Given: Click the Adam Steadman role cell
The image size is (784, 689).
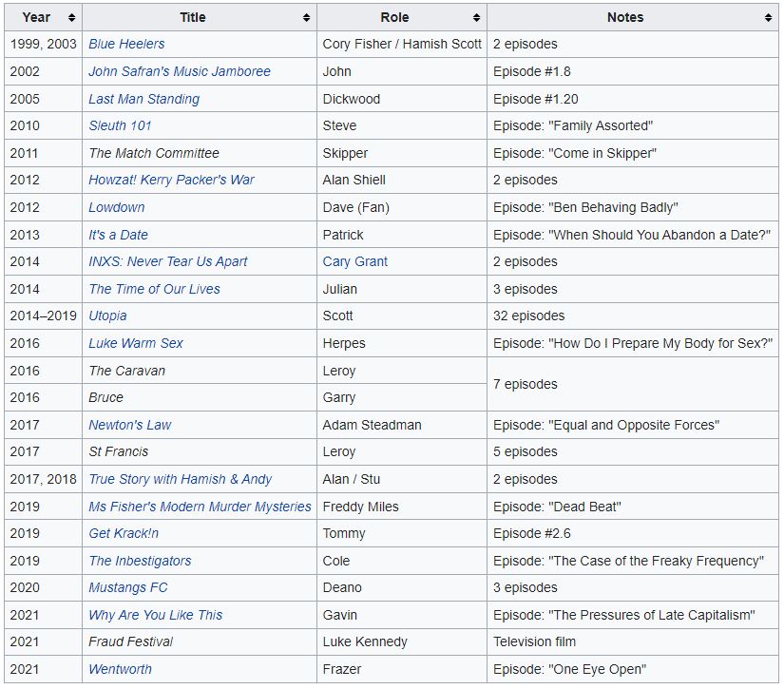Looking at the screenshot, I should pos(402,425).
